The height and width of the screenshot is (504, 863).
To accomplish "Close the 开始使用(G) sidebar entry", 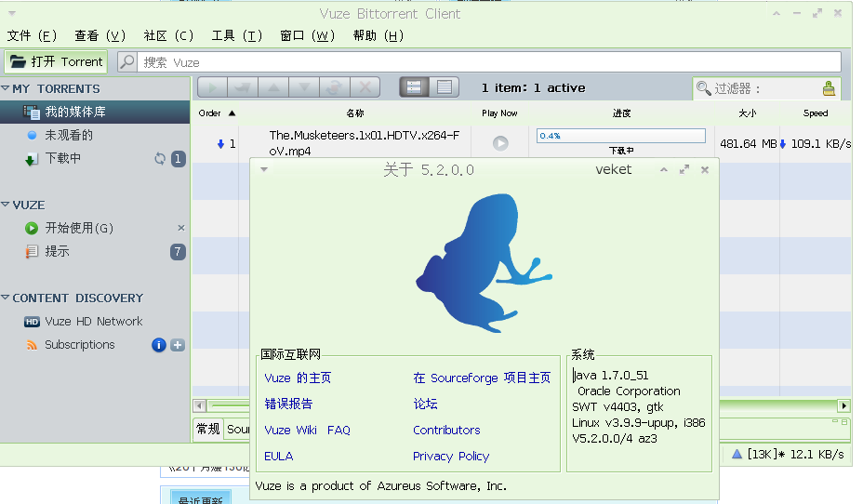I will click(x=181, y=228).
